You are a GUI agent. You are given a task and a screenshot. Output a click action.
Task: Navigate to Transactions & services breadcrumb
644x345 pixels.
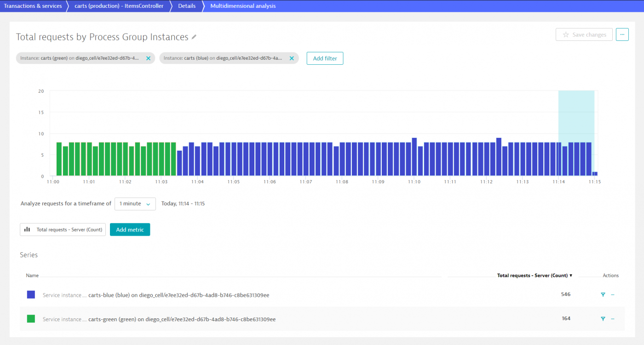[x=32, y=6]
